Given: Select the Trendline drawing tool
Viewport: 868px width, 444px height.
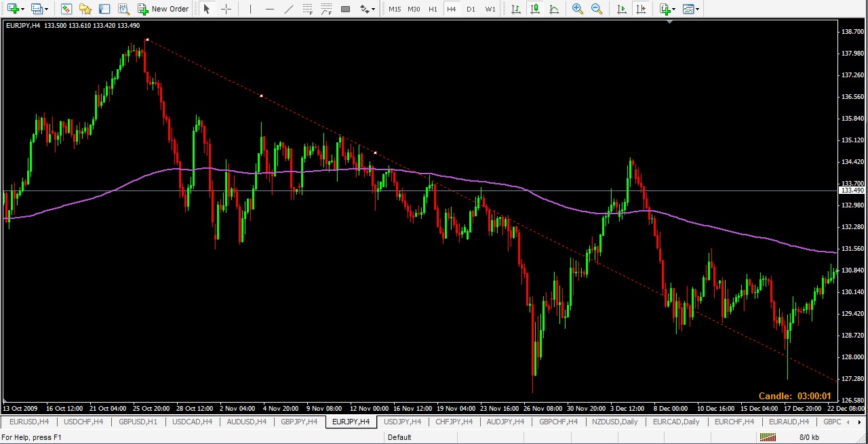Looking at the screenshot, I should [x=289, y=9].
